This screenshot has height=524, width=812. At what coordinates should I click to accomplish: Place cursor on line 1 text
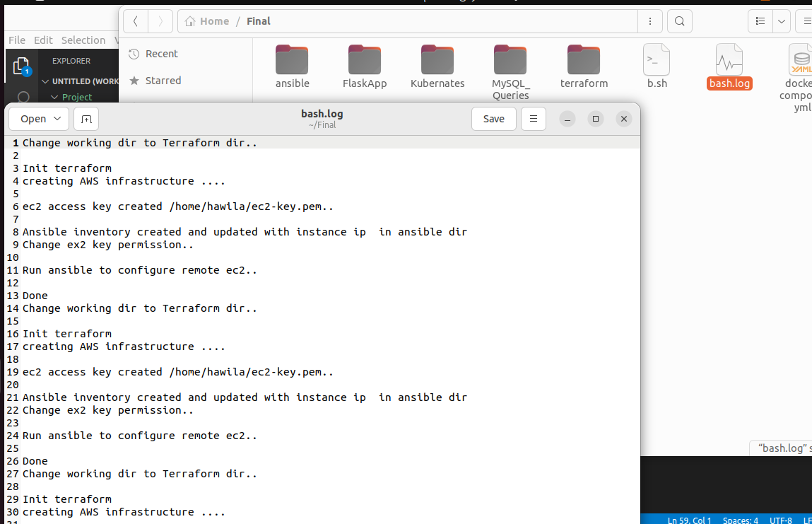point(140,143)
